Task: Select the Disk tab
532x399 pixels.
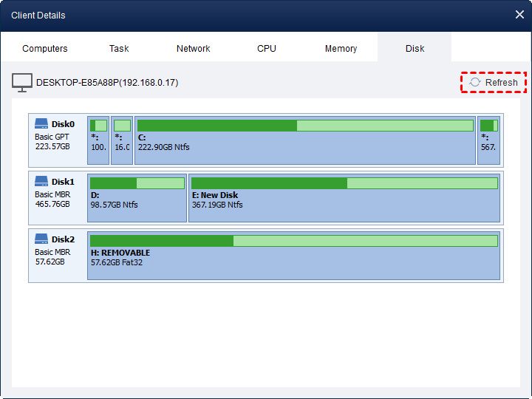Action: pyautogui.click(x=415, y=49)
